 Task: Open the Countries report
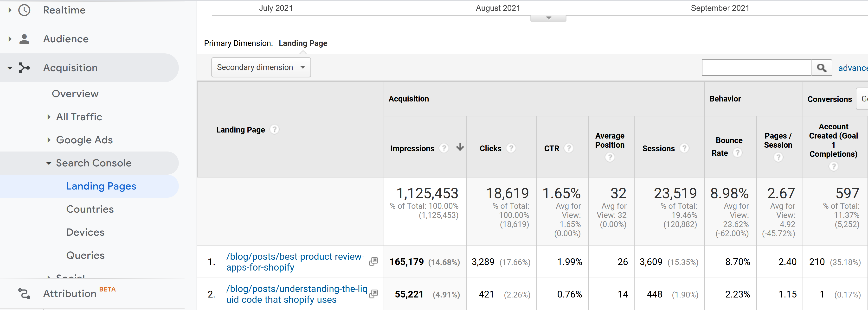pos(90,209)
